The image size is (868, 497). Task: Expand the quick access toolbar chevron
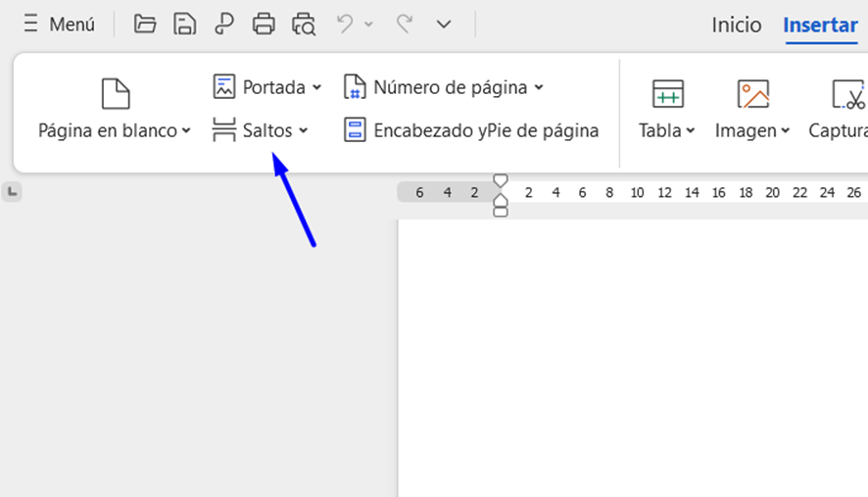[x=444, y=25]
